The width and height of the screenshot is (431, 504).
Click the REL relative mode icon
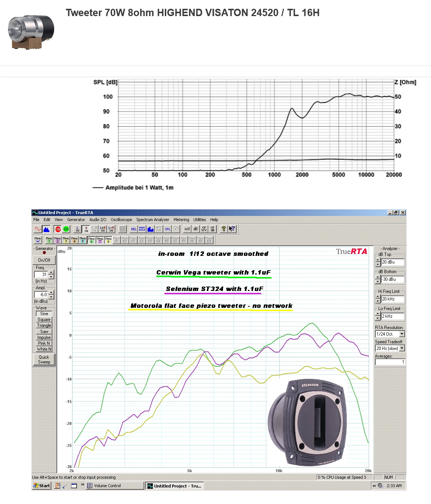coord(134,229)
